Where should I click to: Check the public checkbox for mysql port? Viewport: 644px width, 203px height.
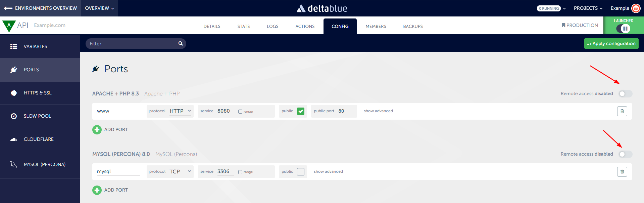tap(301, 172)
